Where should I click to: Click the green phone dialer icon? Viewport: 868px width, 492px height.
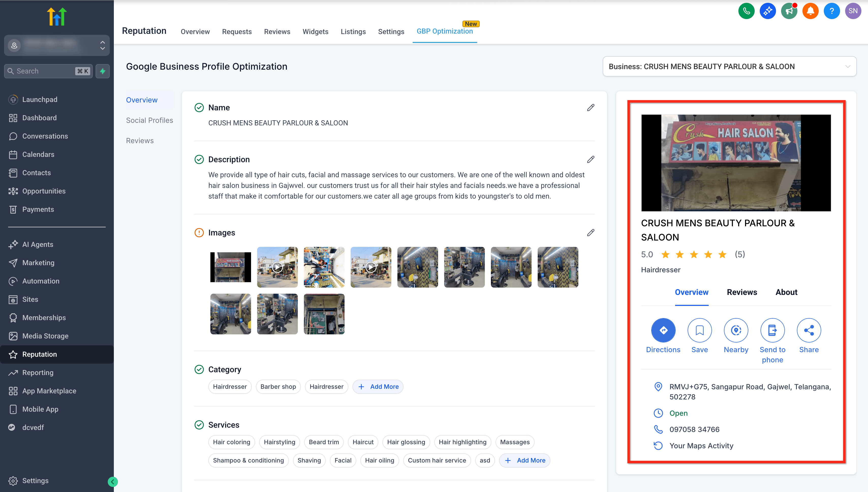(746, 11)
